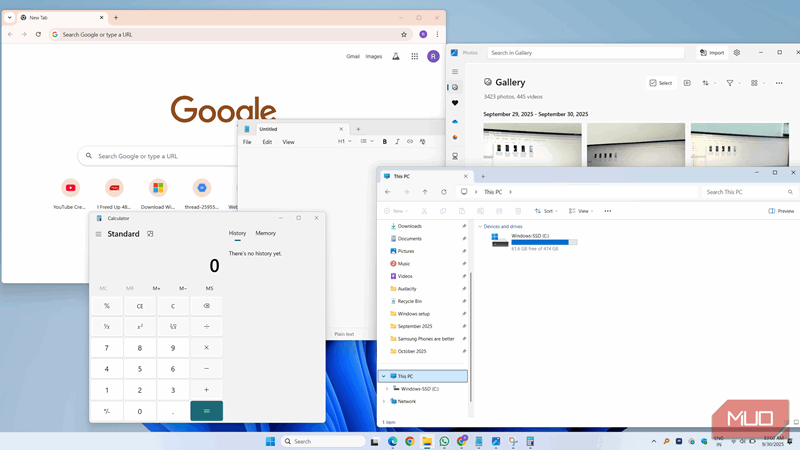Open the Edit menu in Notepad
The width and height of the screenshot is (800, 450).
(267, 142)
